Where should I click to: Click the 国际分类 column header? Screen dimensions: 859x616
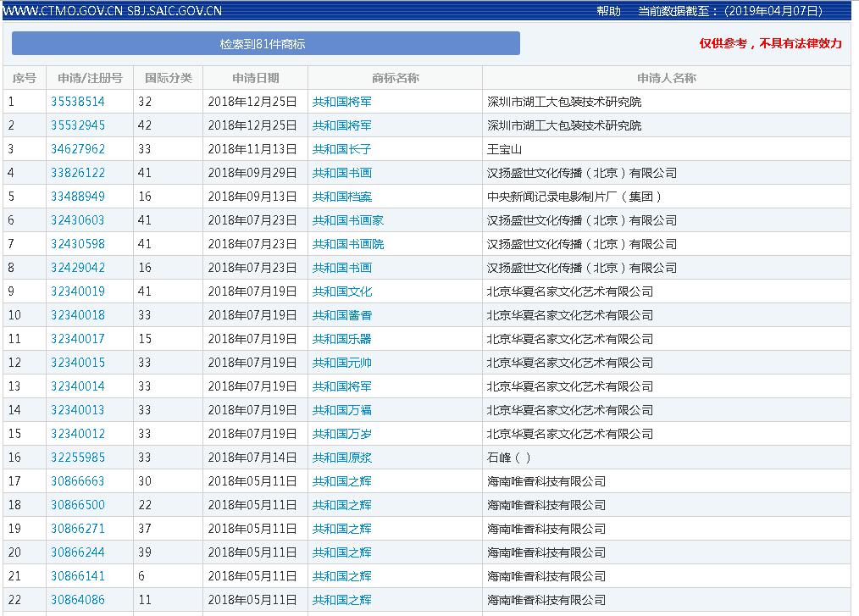point(168,78)
